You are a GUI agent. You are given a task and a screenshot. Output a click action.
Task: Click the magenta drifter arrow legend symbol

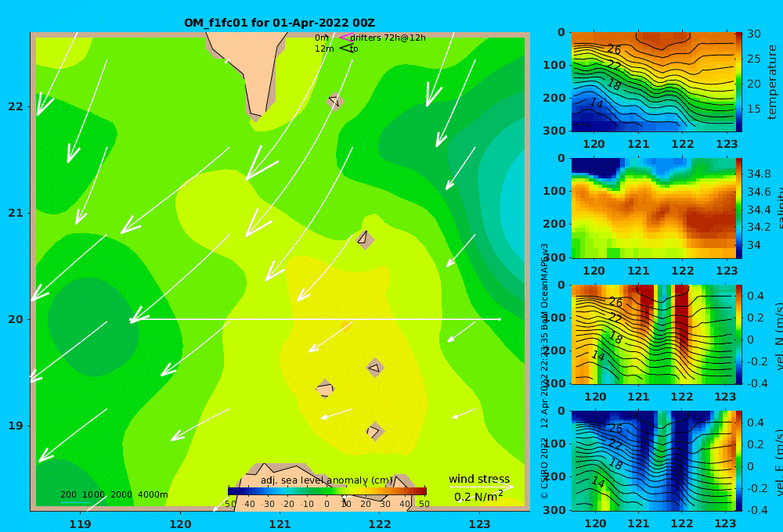point(345,38)
